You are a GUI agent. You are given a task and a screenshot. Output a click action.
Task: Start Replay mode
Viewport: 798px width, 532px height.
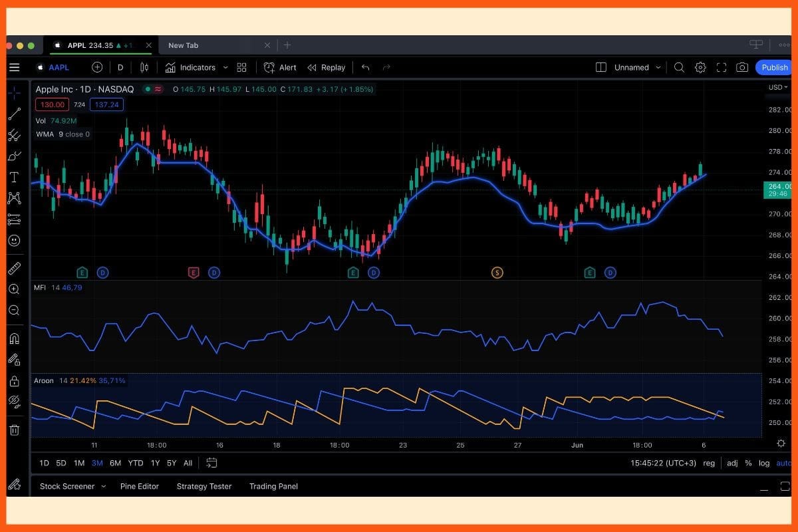click(x=326, y=67)
